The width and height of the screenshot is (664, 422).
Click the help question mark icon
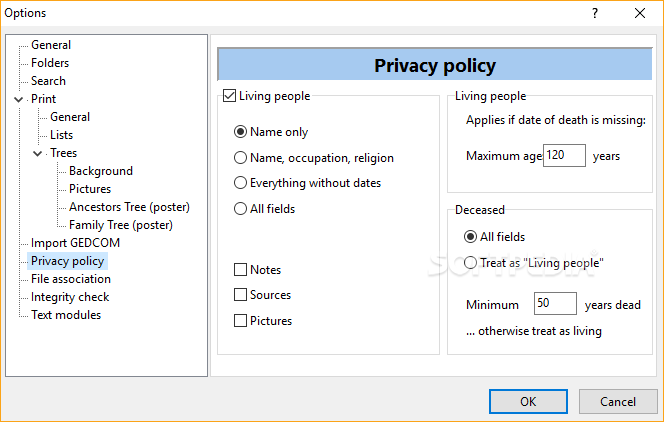pyautogui.click(x=595, y=13)
